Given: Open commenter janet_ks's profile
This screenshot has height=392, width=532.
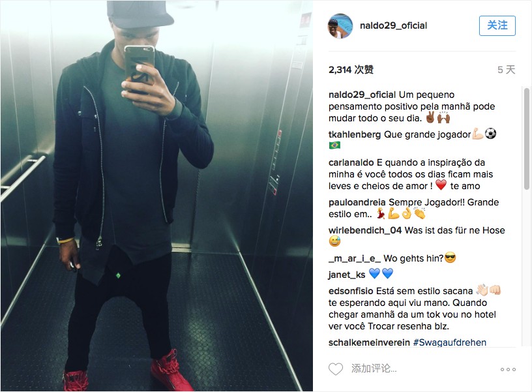Looking at the screenshot, I should [x=347, y=275].
